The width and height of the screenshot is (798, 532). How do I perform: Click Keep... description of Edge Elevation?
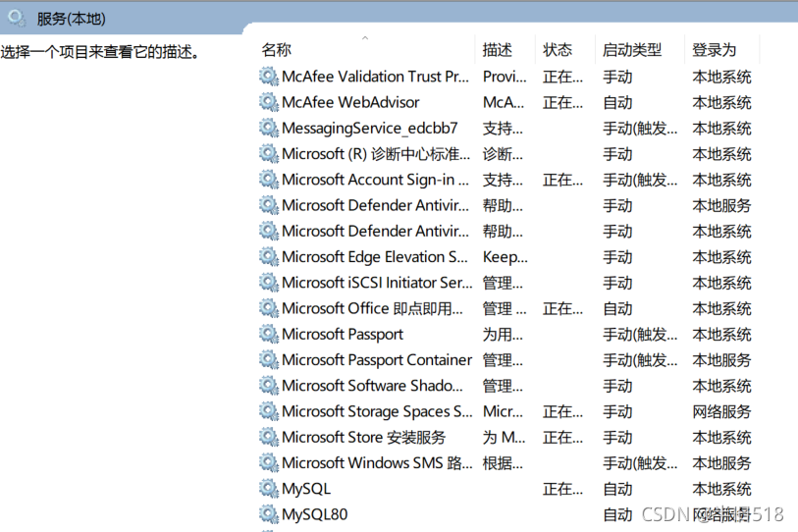(505, 257)
